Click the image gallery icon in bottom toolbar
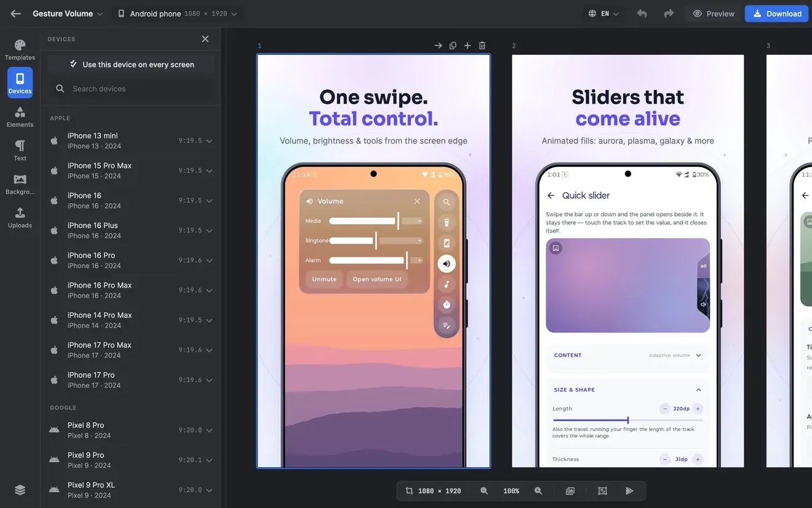The width and height of the screenshot is (812, 508). coord(570,491)
